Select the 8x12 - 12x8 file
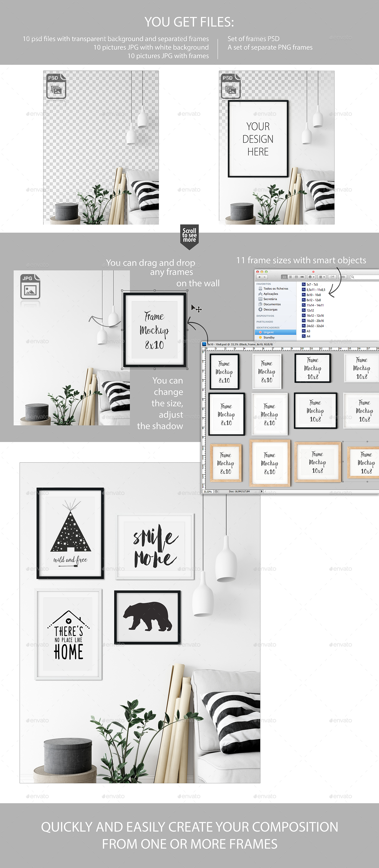This screenshot has width=379, height=868. click(311, 300)
